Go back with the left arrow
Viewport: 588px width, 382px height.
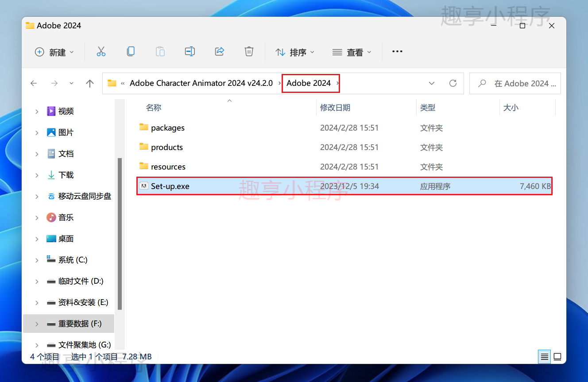[x=34, y=83]
